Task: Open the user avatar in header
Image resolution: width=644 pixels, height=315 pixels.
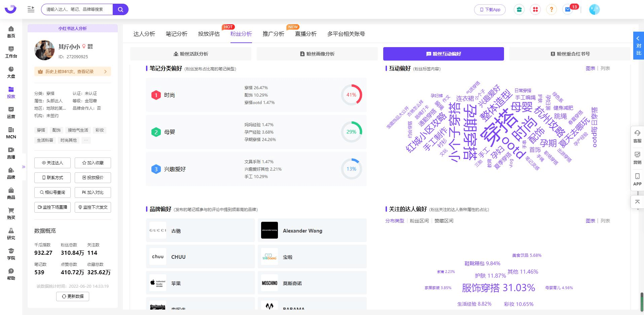Action: pos(595,9)
